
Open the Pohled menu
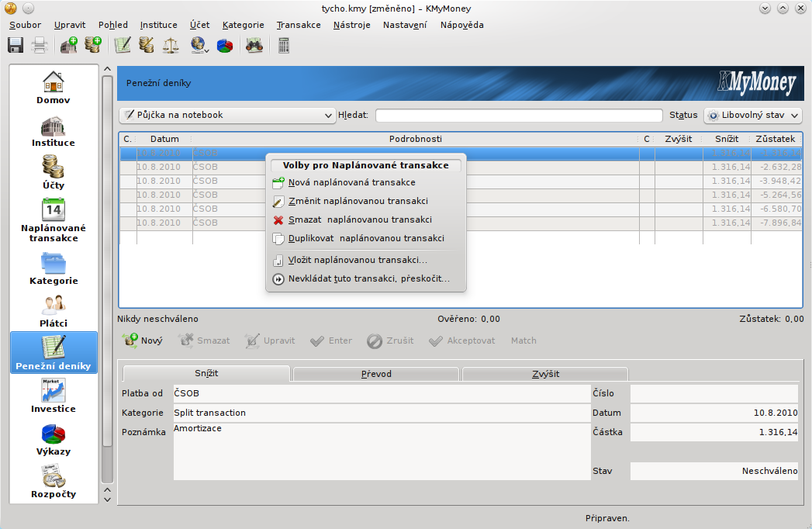[113, 25]
